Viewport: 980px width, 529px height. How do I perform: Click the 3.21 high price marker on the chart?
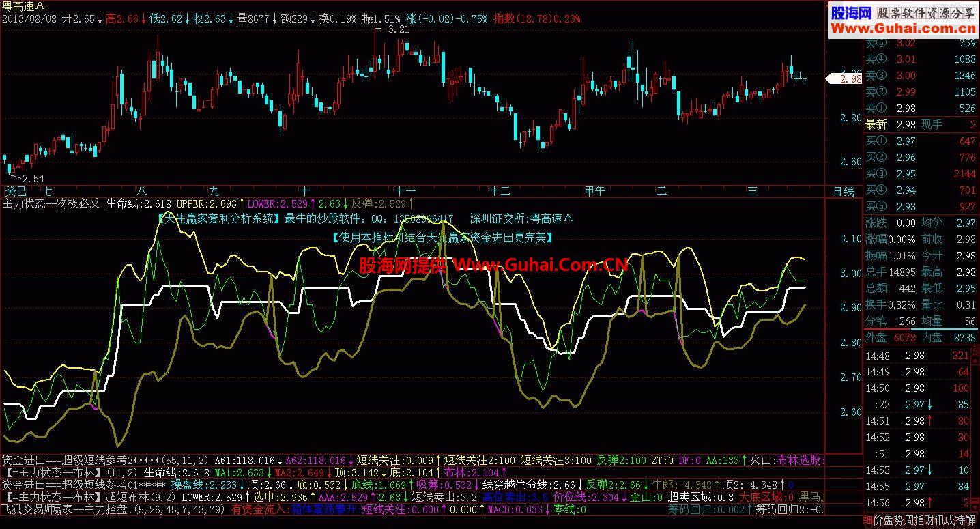(397, 29)
